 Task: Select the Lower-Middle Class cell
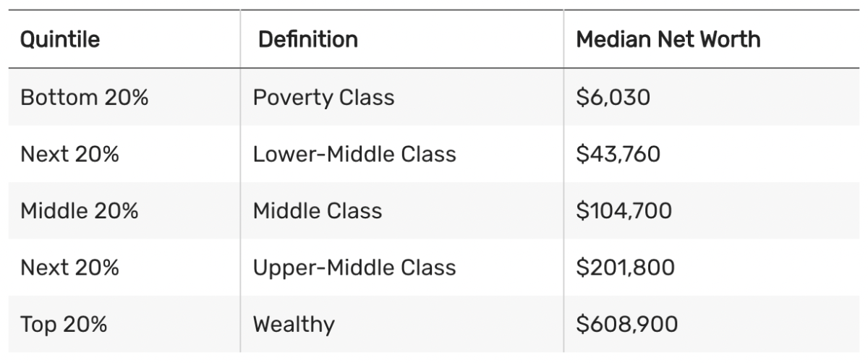click(x=354, y=154)
